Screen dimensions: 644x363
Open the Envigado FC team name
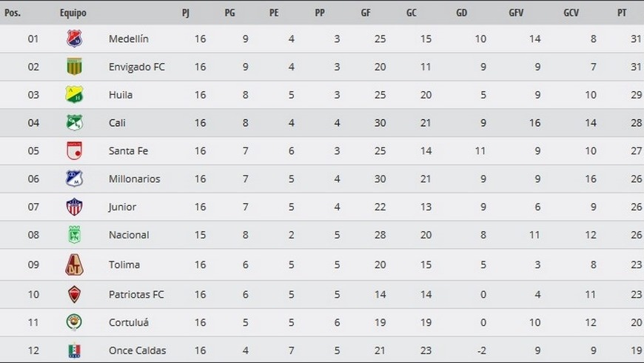pyautogui.click(x=136, y=67)
